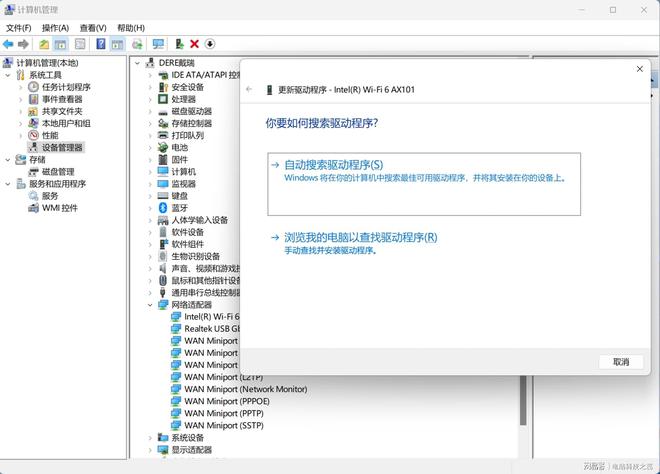Expand the Display adapters (显示适配器) category
This screenshot has width=660, height=474.
coord(150,450)
